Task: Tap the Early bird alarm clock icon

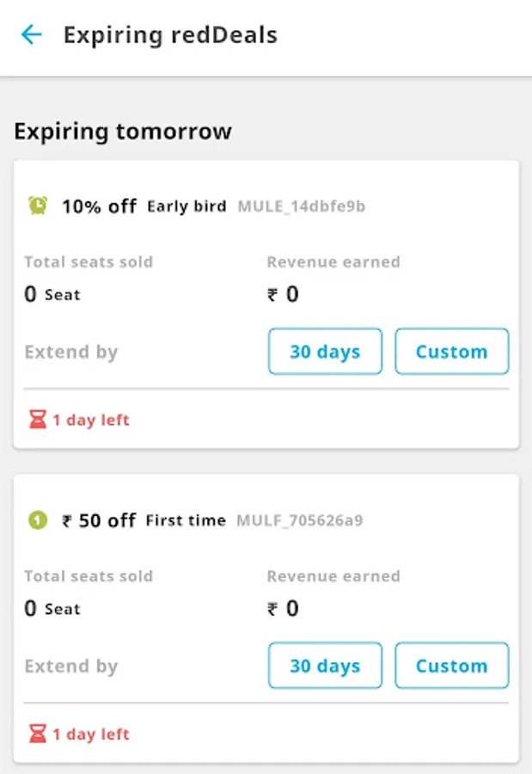Action: pyautogui.click(x=38, y=206)
